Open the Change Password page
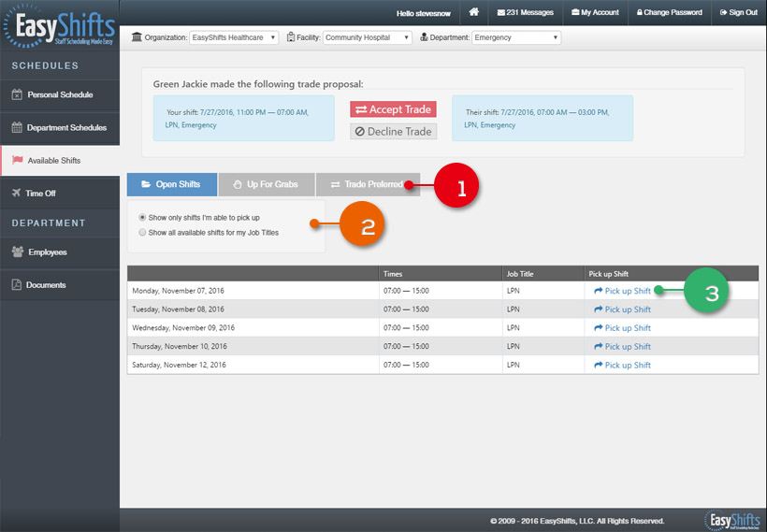 [669, 12]
